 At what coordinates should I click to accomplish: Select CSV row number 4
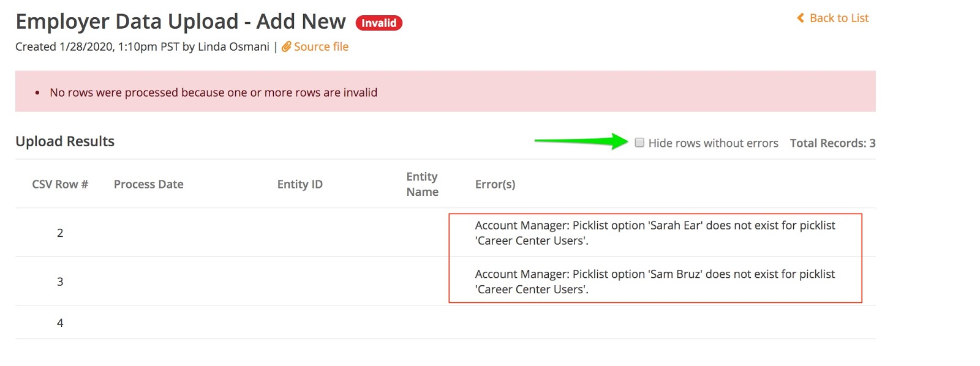pyautogui.click(x=60, y=323)
